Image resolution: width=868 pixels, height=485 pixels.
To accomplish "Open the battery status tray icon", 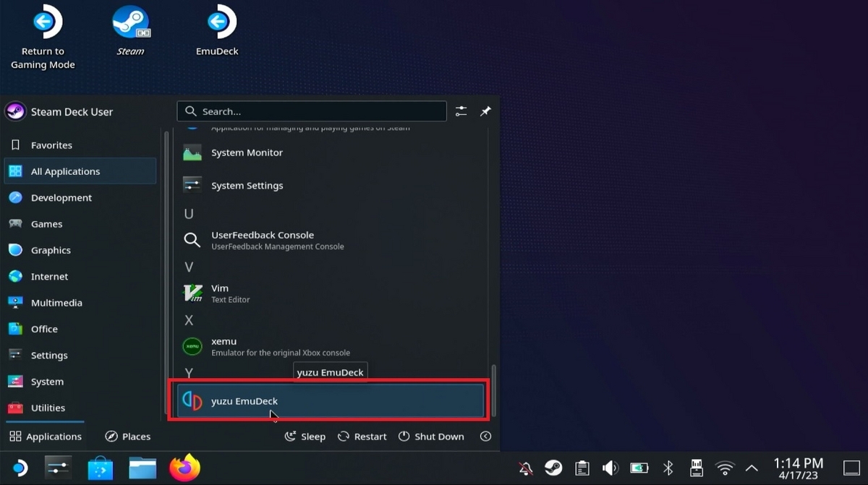I will 639,468.
